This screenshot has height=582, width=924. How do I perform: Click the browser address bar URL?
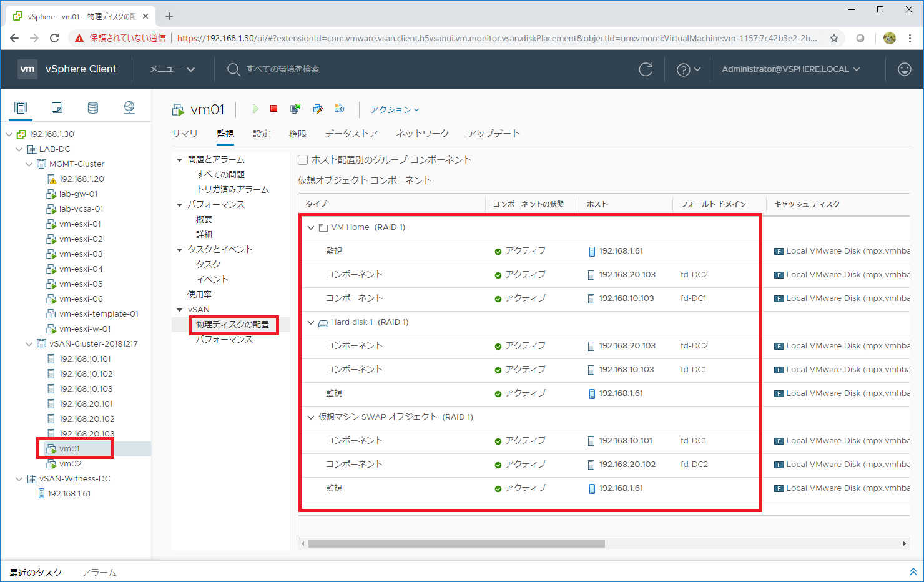(497, 38)
